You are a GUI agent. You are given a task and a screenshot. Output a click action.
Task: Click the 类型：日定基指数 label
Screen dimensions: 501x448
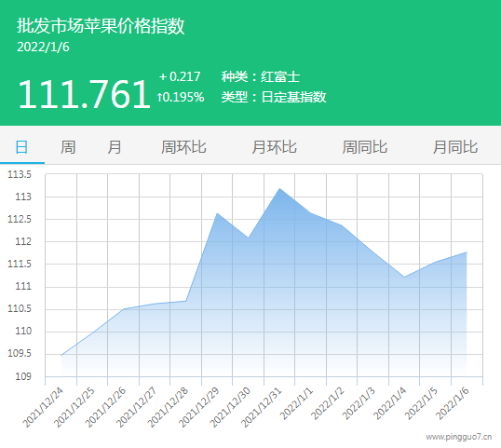pos(274,97)
